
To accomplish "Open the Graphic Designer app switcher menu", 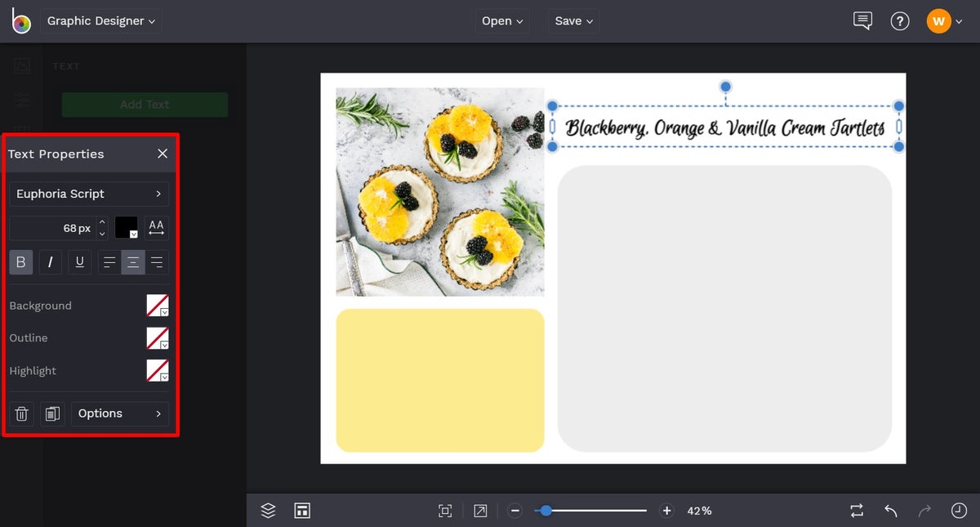I will [x=100, y=20].
